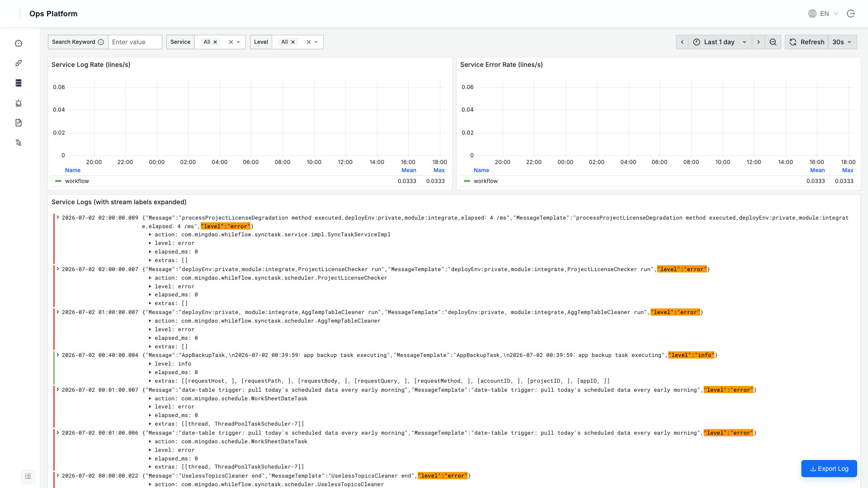Clear the Level filter with the X
868x488 pixels.
(309, 42)
